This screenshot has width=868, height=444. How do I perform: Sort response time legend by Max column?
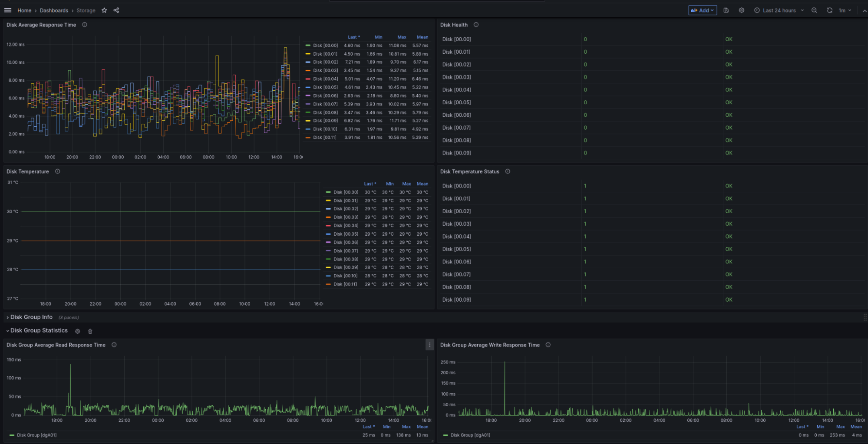click(x=402, y=37)
